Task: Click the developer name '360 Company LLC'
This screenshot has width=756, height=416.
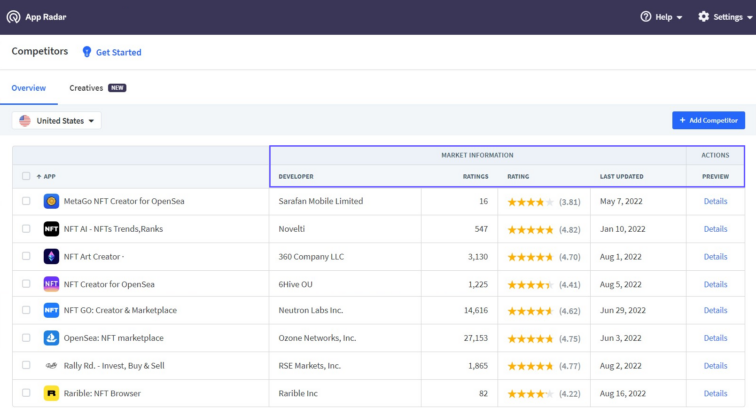Action: [x=311, y=256]
